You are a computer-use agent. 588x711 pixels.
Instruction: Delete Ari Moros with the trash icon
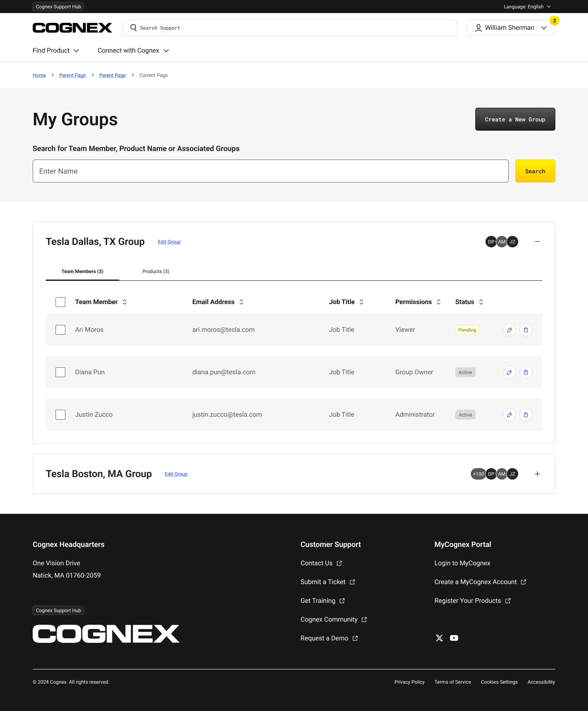click(526, 330)
